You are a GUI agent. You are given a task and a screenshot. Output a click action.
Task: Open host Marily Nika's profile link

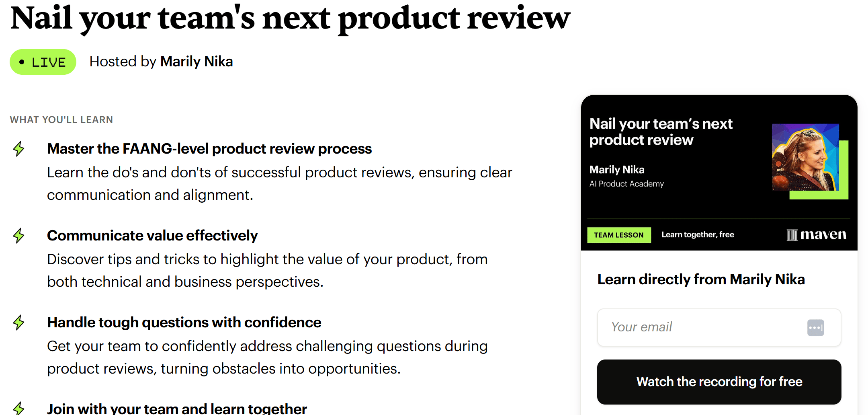[197, 62]
